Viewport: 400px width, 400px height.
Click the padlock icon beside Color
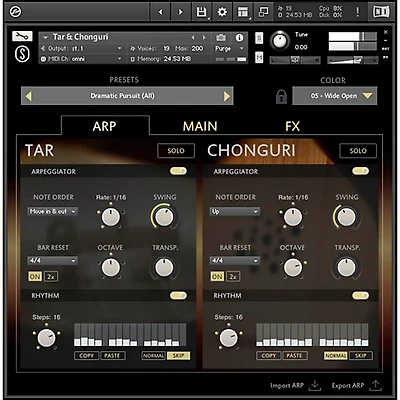pyautogui.click(x=281, y=96)
